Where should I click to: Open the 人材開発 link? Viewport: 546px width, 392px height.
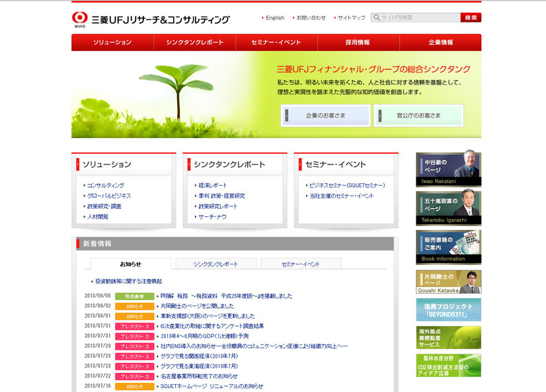98,217
